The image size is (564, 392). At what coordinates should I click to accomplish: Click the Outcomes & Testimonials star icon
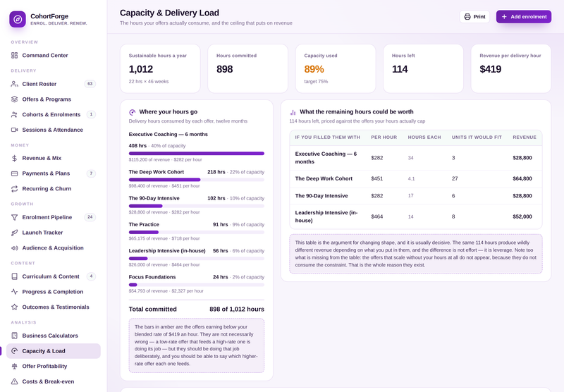(14, 307)
